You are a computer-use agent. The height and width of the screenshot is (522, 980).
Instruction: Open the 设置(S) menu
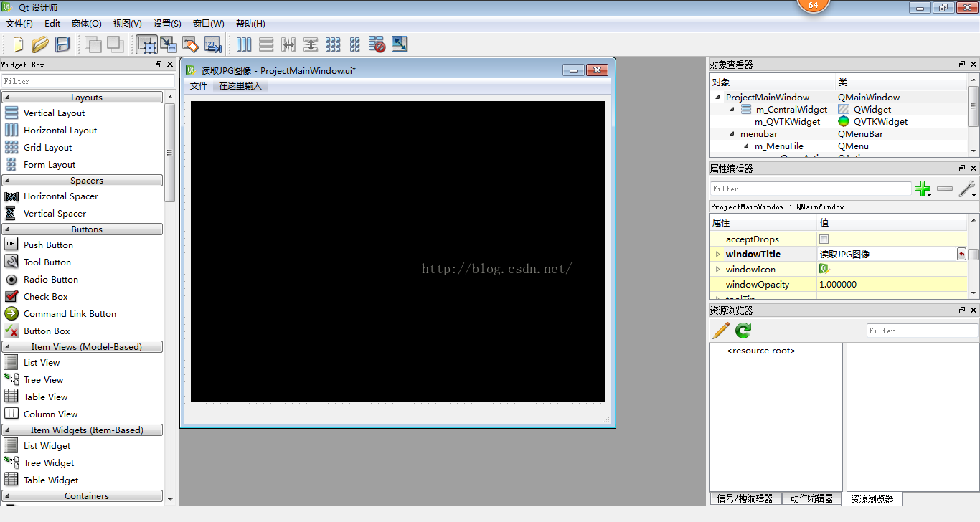[x=167, y=24]
